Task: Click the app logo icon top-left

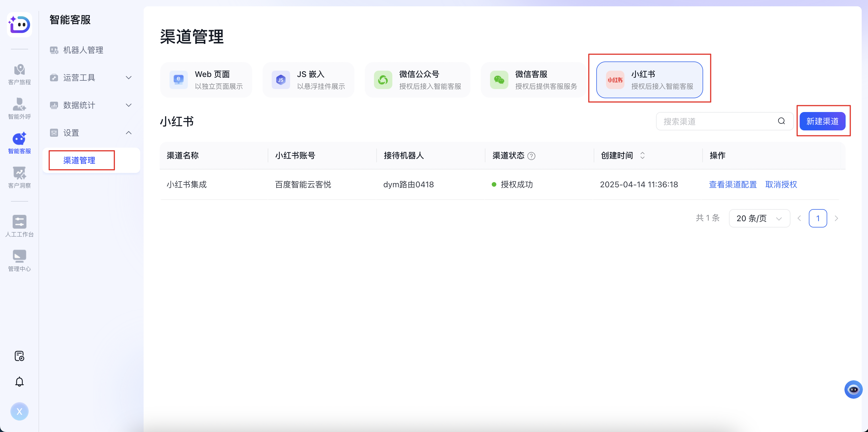Action: click(x=19, y=25)
